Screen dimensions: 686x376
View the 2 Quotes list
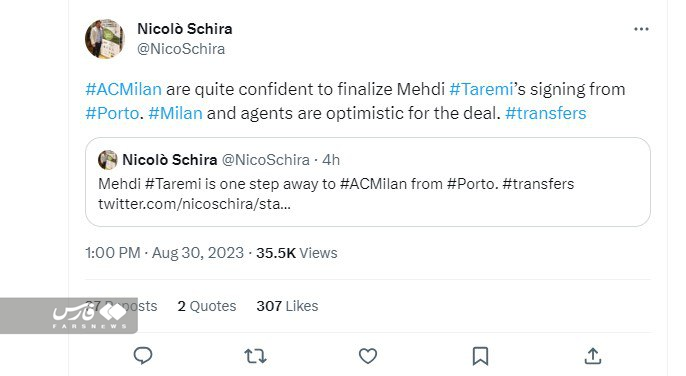(x=206, y=306)
